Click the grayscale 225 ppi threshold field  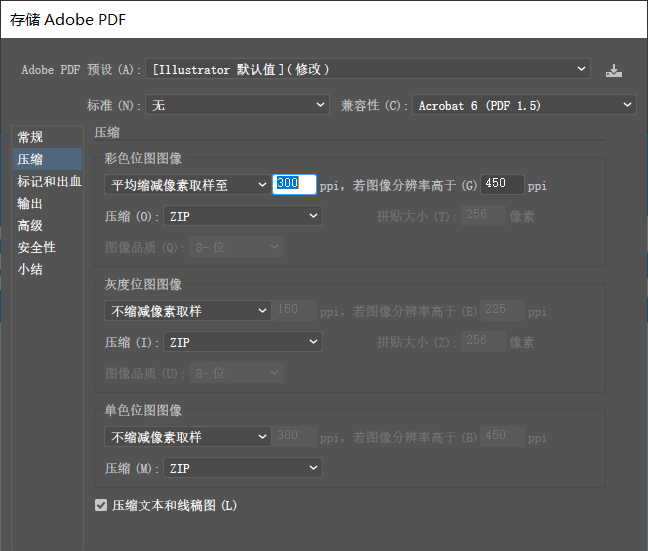tap(502, 310)
